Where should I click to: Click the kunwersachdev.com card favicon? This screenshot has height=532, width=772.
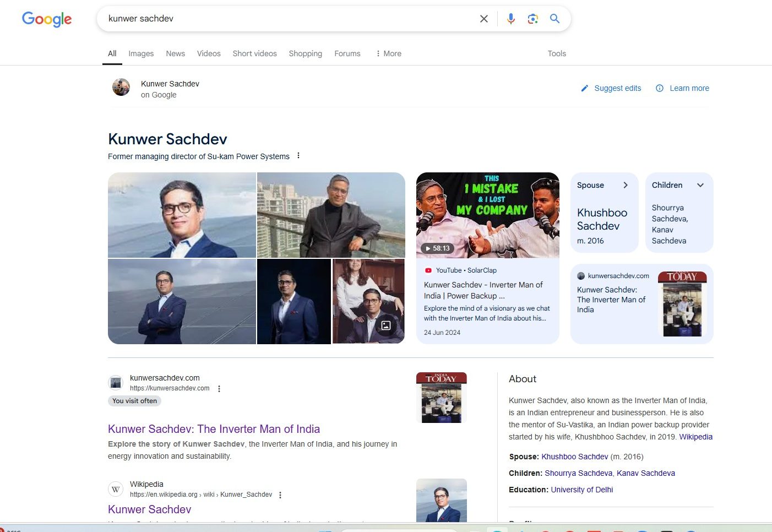(581, 276)
